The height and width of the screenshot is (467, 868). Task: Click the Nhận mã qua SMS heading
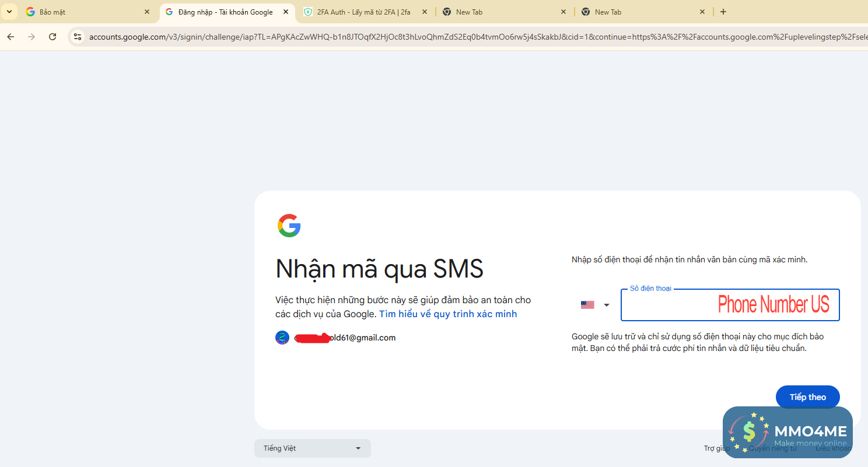pyautogui.click(x=380, y=269)
